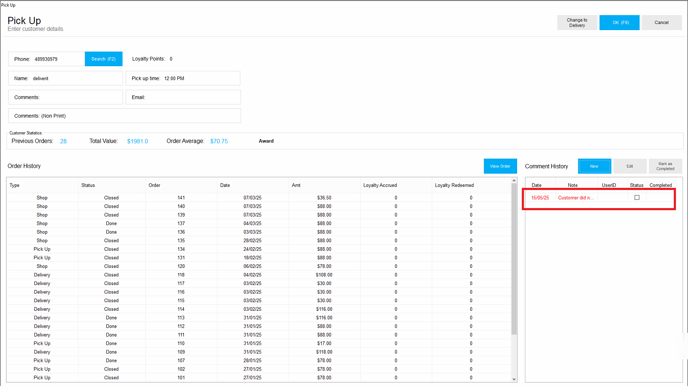Screen dimensions: 688x386
Task: Add a new comment with New button
Action: [x=594, y=166]
